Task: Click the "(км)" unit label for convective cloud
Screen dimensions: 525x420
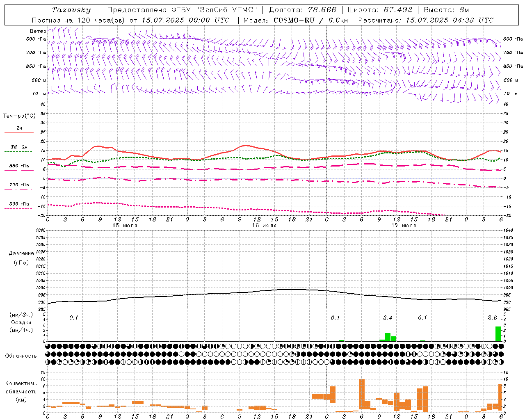Action: click(x=21, y=399)
